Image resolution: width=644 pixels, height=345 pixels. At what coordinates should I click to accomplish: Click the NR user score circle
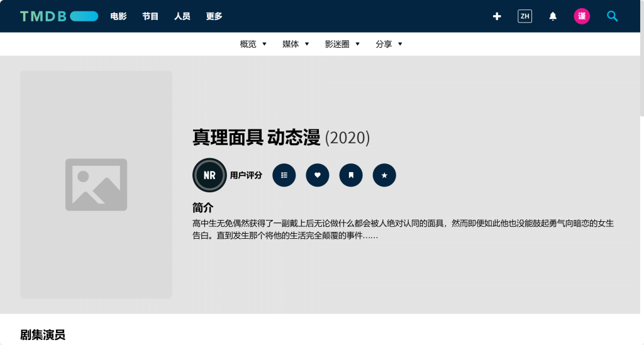click(209, 175)
